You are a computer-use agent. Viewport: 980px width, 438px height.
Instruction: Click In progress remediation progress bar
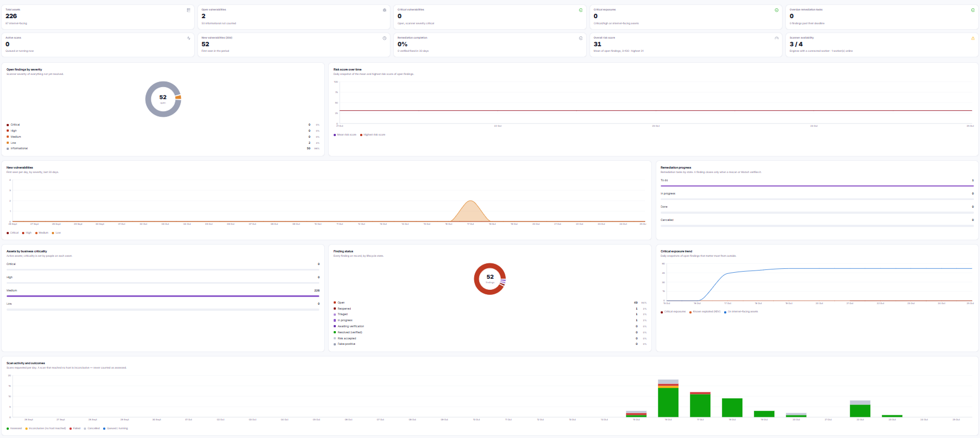tap(817, 199)
